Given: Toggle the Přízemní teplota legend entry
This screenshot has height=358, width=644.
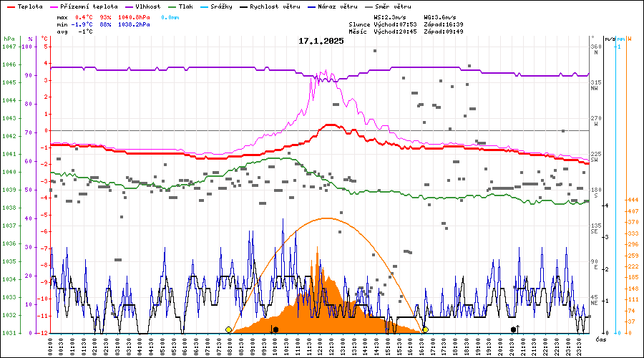Looking at the screenshot, I should click(85, 6).
